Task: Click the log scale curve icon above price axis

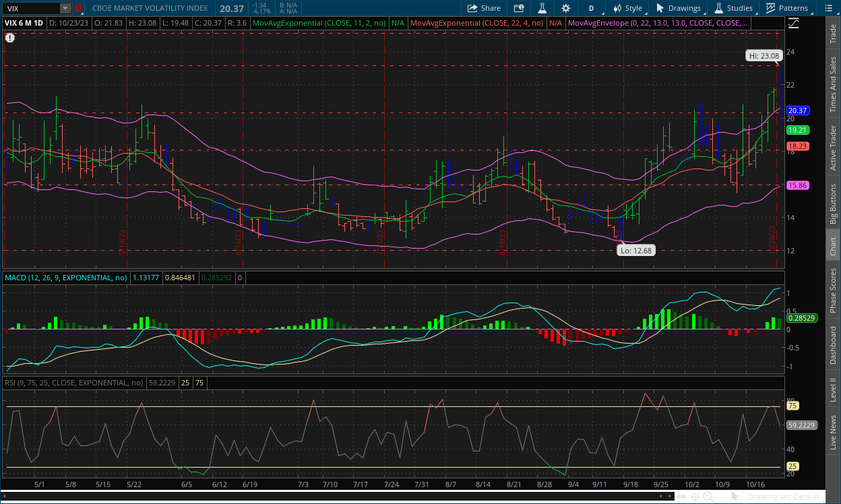Action: [793, 22]
